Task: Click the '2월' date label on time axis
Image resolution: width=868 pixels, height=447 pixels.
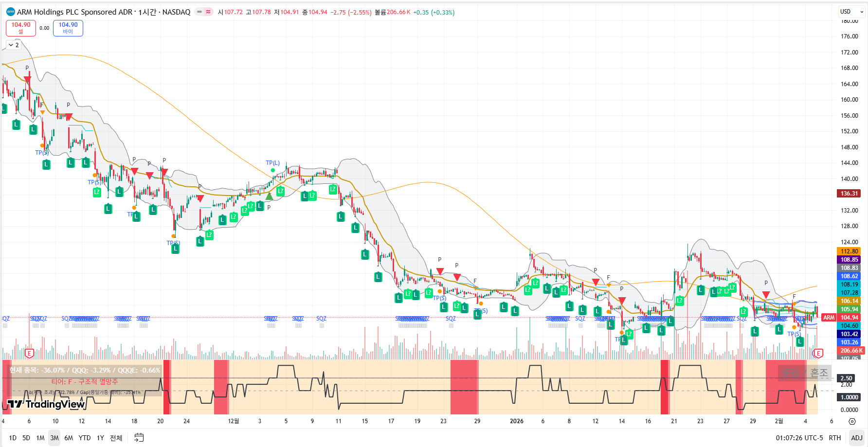Action: click(779, 421)
